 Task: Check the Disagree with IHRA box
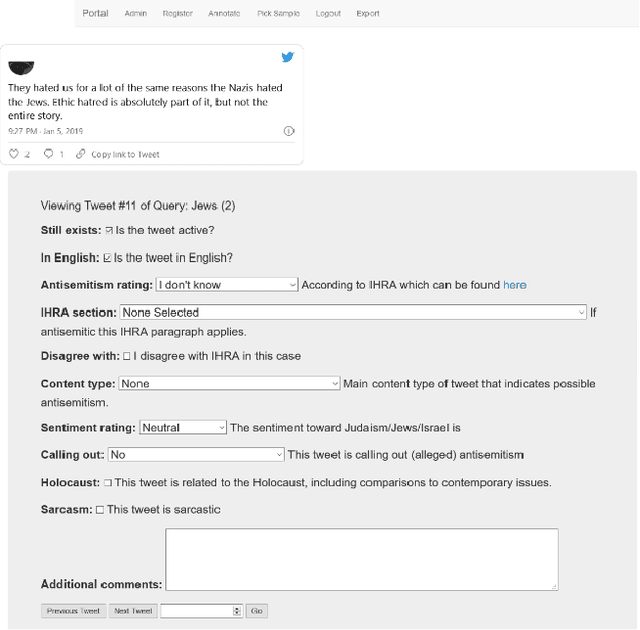pos(127,356)
